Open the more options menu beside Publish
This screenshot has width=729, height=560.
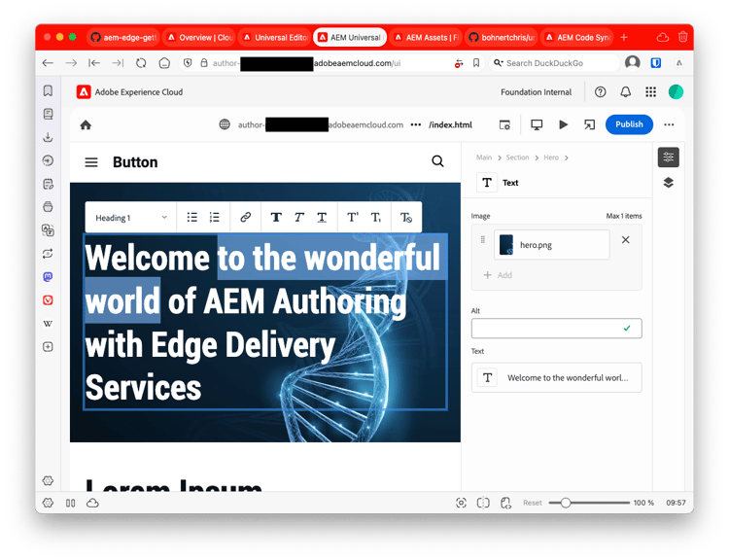pyautogui.click(x=669, y=124)
